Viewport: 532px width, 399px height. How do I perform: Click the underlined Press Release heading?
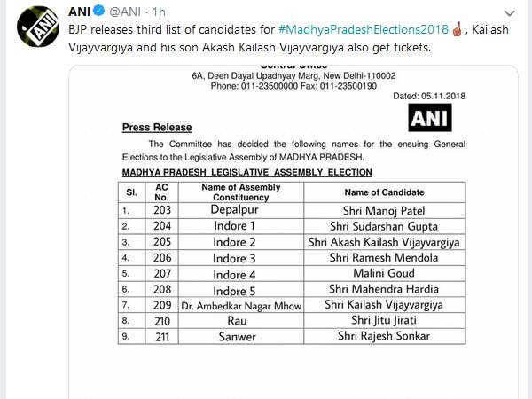(x=156, y=128)
